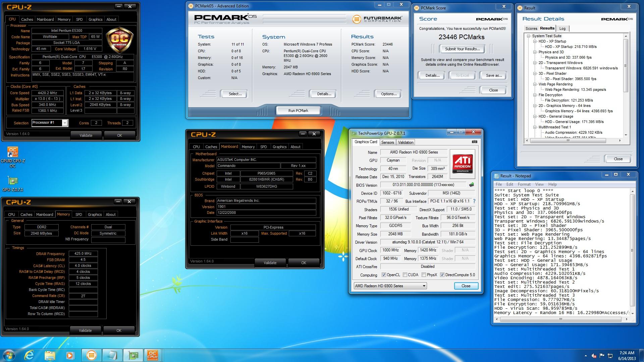
Task: Switch to PCMark05 via its orange taskbar icon
Action: coord(91,355)
